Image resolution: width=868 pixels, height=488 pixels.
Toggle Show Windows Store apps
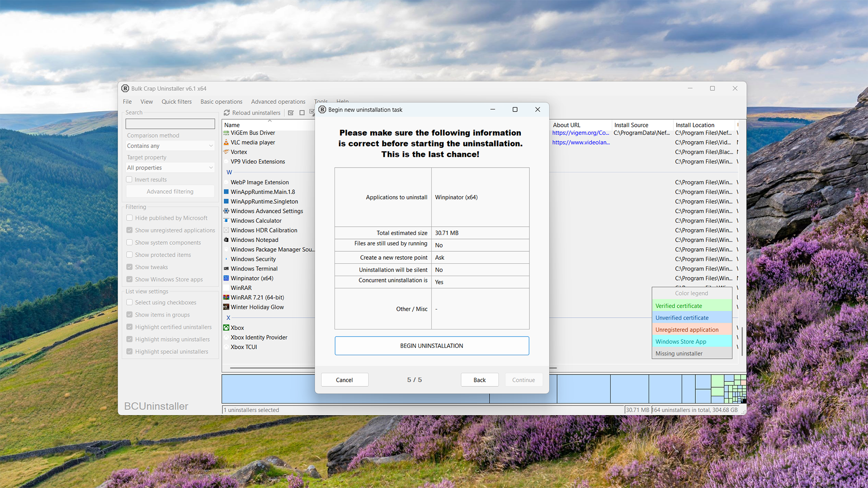coord(129,279)
